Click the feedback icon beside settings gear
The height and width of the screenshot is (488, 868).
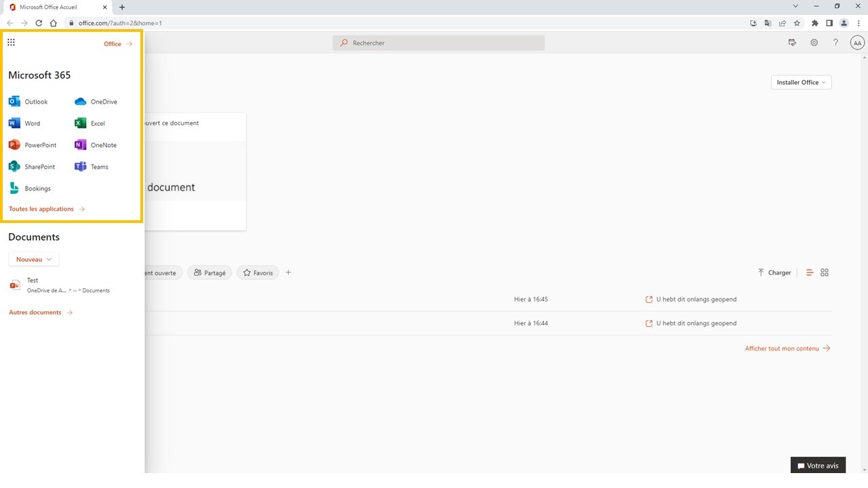click(x=792, y=43)
